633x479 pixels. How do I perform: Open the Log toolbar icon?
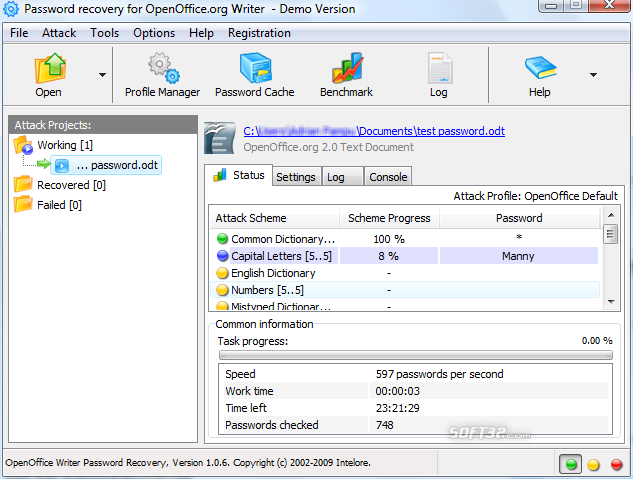(439, 69)
